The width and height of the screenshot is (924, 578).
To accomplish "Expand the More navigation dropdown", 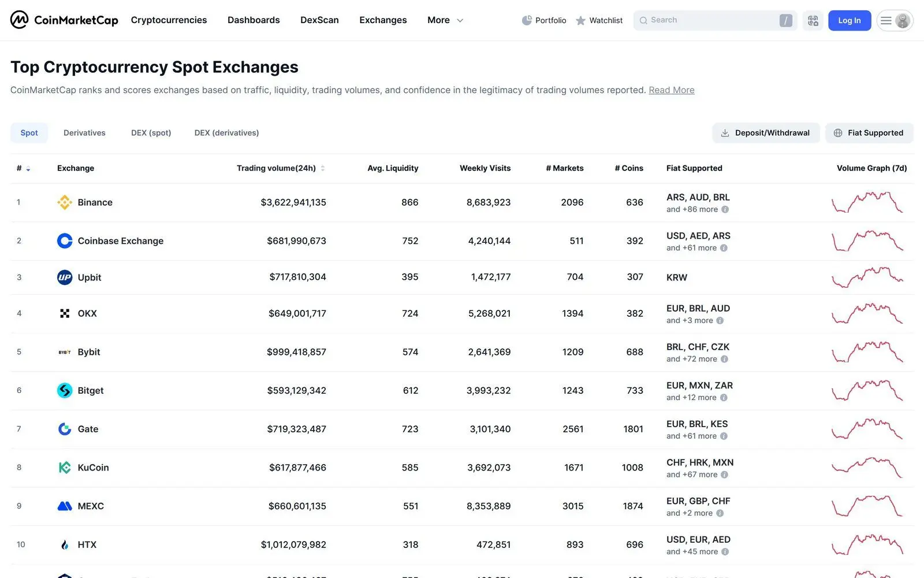I will coord(445,20).
